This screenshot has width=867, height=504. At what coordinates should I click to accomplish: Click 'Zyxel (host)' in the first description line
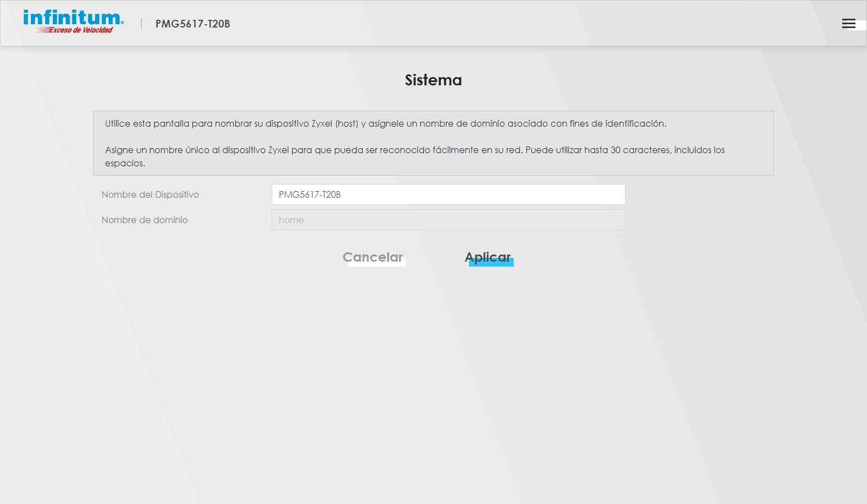335,123
